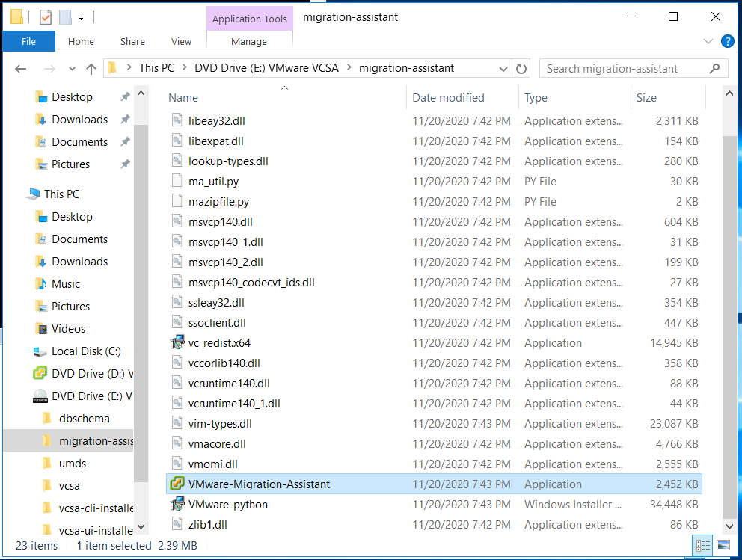
Task: Click the file list vertical scrollbar thumb
Action: (x=730, y=327)
